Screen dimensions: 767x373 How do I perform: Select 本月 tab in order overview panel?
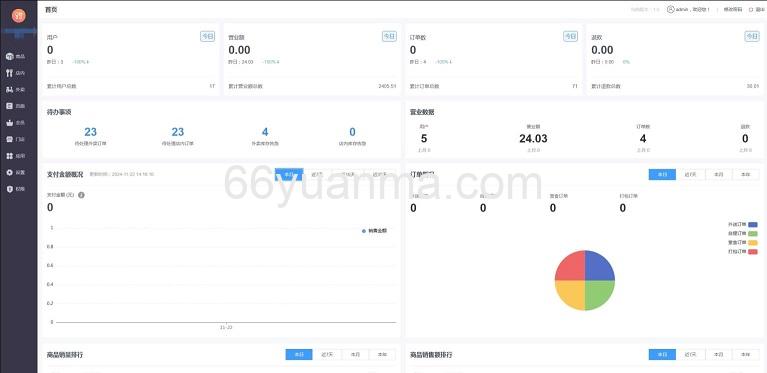[718, 175]
